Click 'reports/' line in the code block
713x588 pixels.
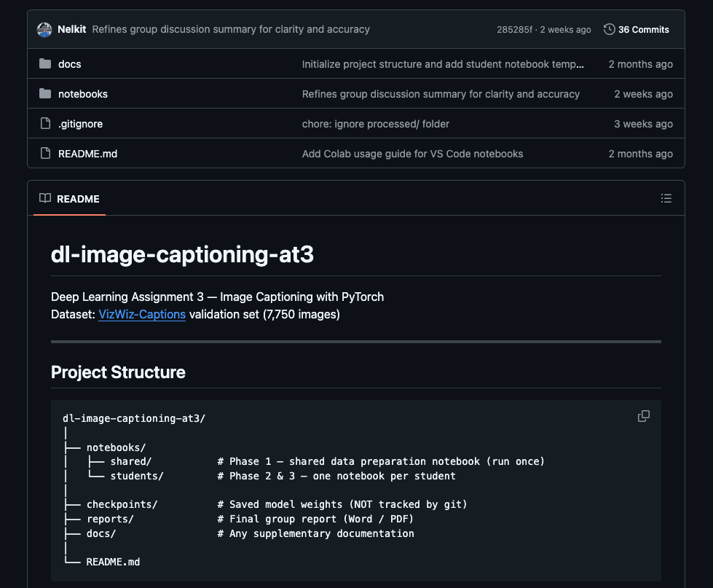110,519
